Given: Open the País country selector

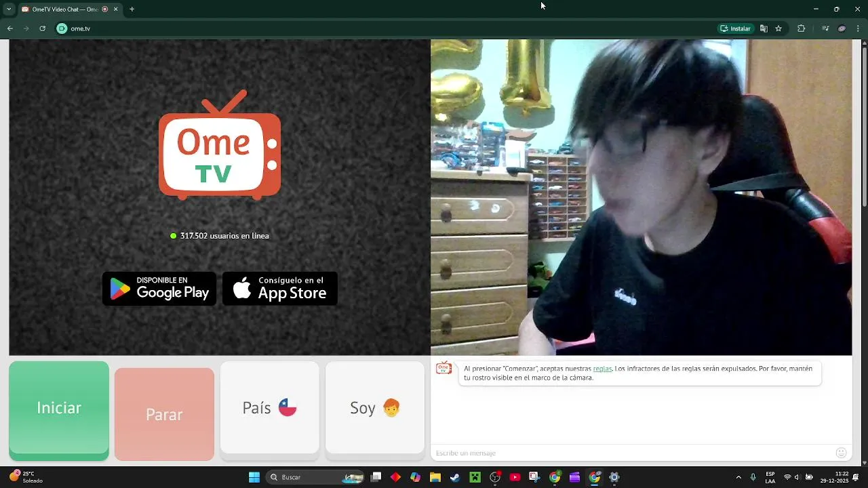Looking at the screenshot, I should [x=269, y=407].
